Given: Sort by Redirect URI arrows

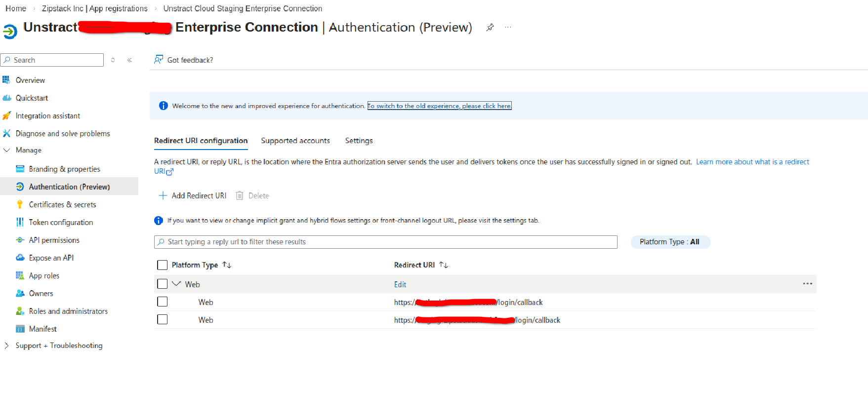Looking at the screenshot, I should pos(444,265).
